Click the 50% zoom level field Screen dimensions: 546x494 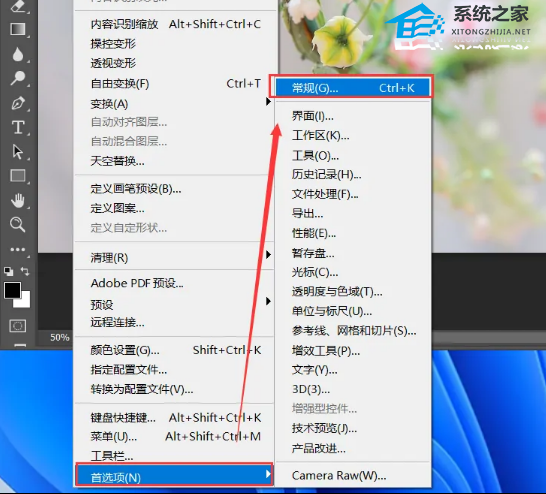(59, 337)
